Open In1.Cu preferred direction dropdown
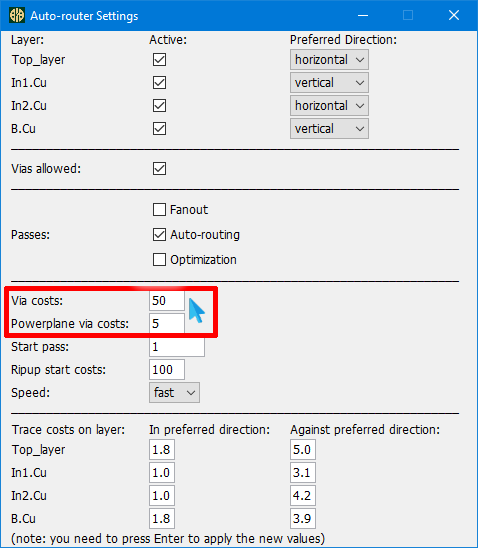478x548 pixels. [329, 83]
